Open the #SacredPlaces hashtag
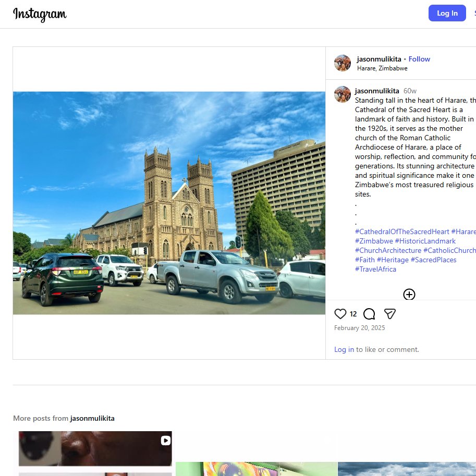Screen dimensions: 476x476 tap(433, 260)
